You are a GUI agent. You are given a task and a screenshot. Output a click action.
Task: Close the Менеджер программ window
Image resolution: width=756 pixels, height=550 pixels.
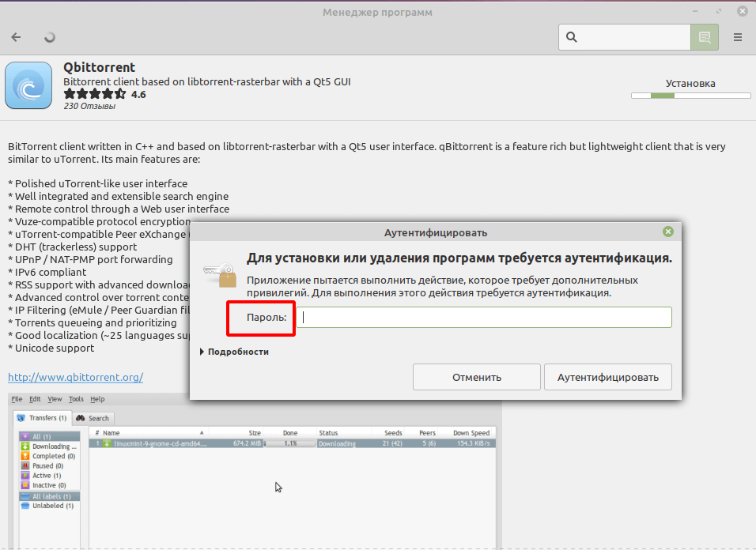743,11
